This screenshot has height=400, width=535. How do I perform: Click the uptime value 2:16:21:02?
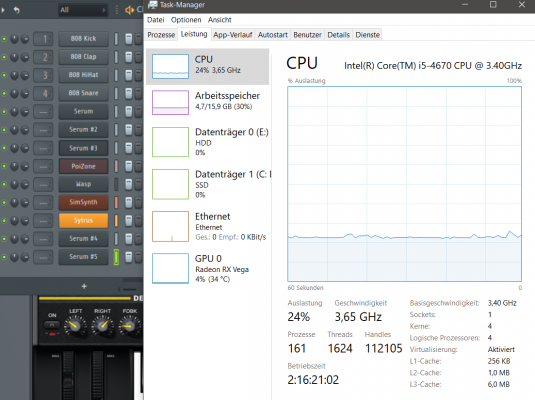point(313,380)
